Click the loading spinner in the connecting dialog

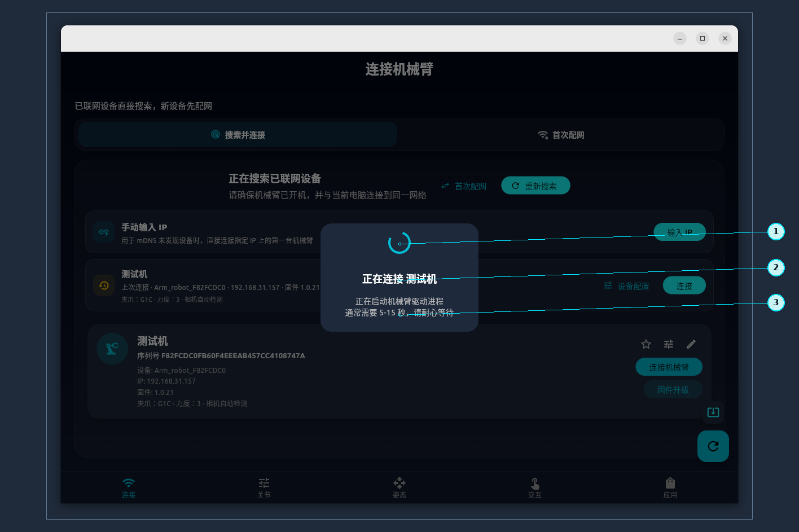coord(399,243)
